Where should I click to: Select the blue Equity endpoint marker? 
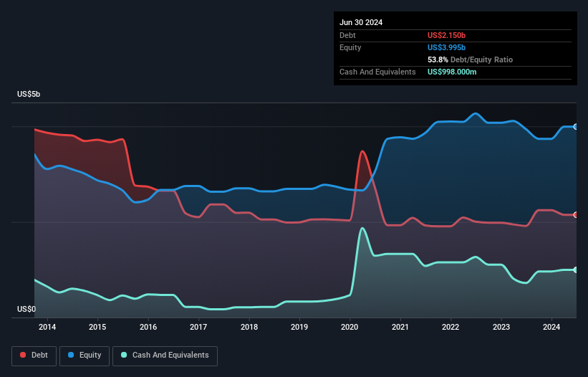click(576, 127)
